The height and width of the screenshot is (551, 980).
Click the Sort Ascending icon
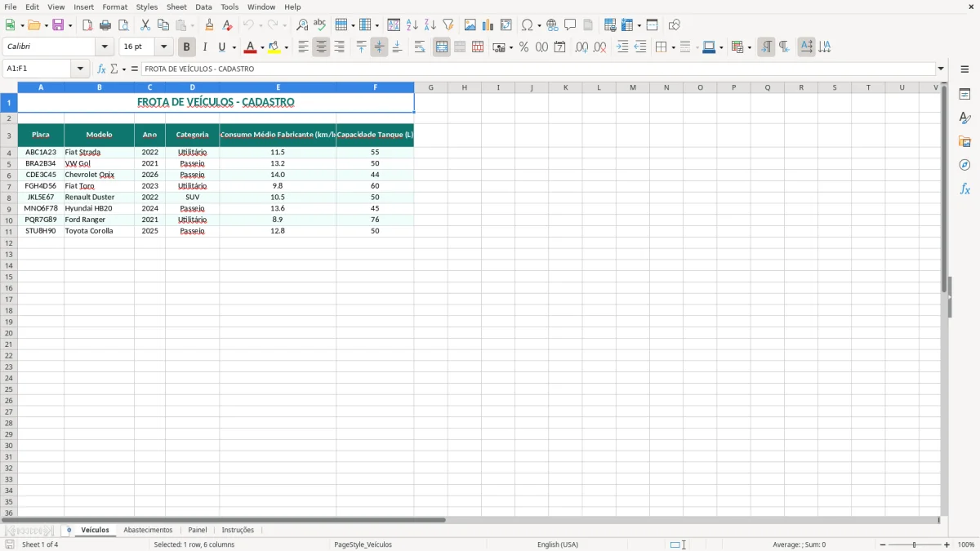pos(412,25)
